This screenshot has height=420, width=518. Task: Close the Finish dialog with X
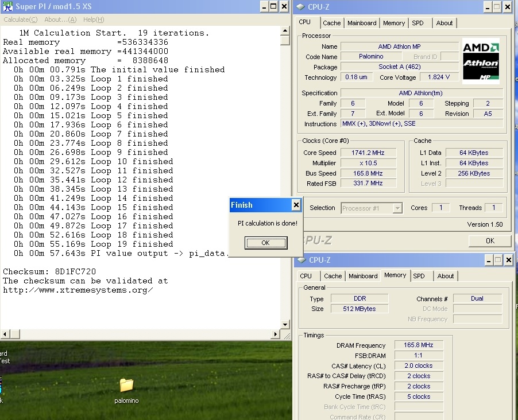click(296, 205)
